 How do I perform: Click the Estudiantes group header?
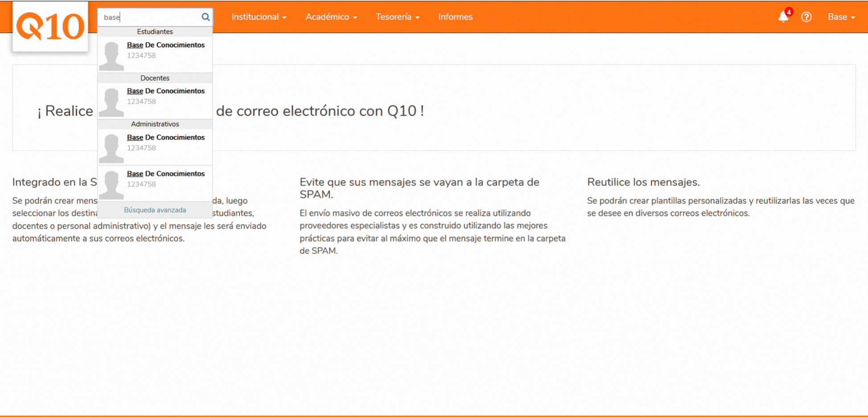pos(155,32)
